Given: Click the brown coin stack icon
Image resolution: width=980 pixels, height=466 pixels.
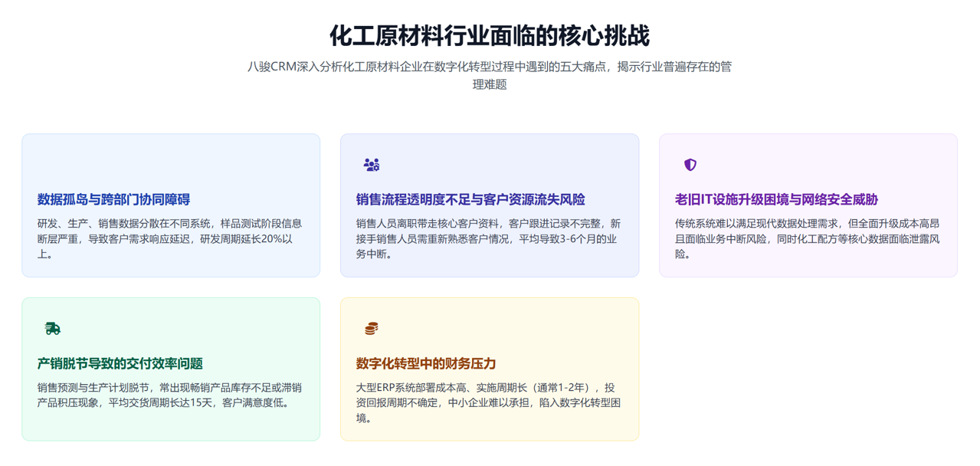Looking at the screenshot, I should pos(372,329).
